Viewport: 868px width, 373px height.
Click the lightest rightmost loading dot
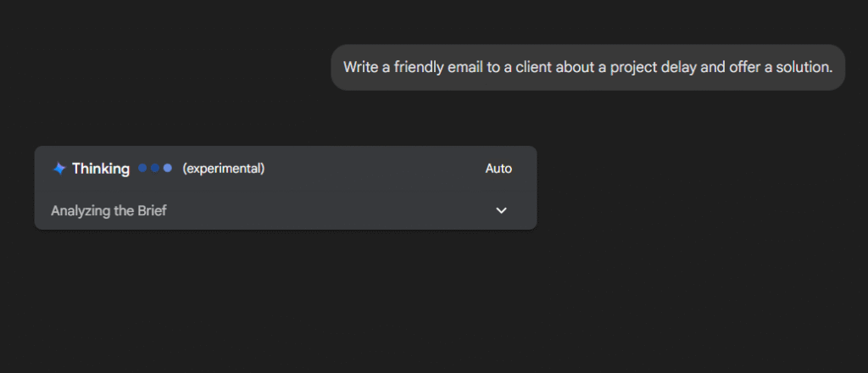click(168, 168)
